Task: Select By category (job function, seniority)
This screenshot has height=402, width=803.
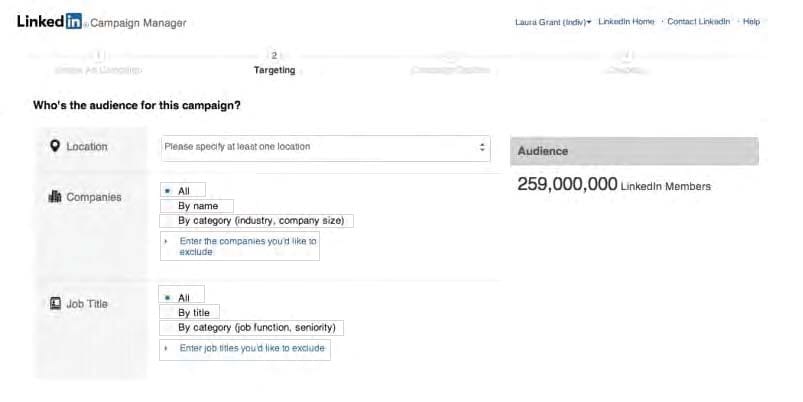Action: (251, 328)
